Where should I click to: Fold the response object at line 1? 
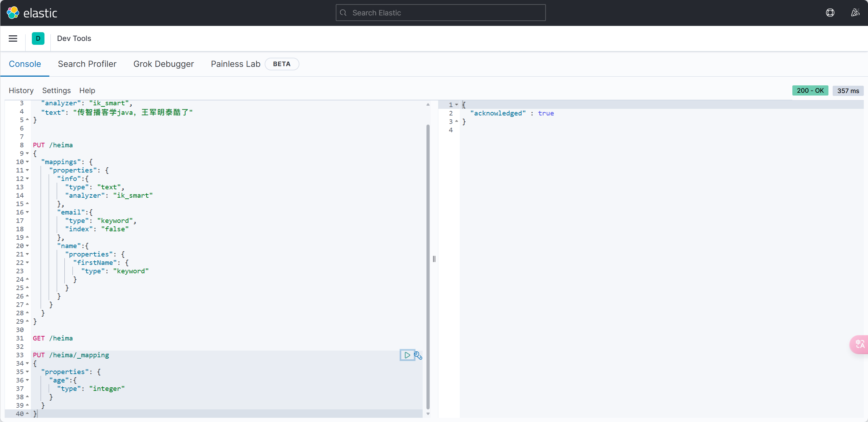click(457, 105)
